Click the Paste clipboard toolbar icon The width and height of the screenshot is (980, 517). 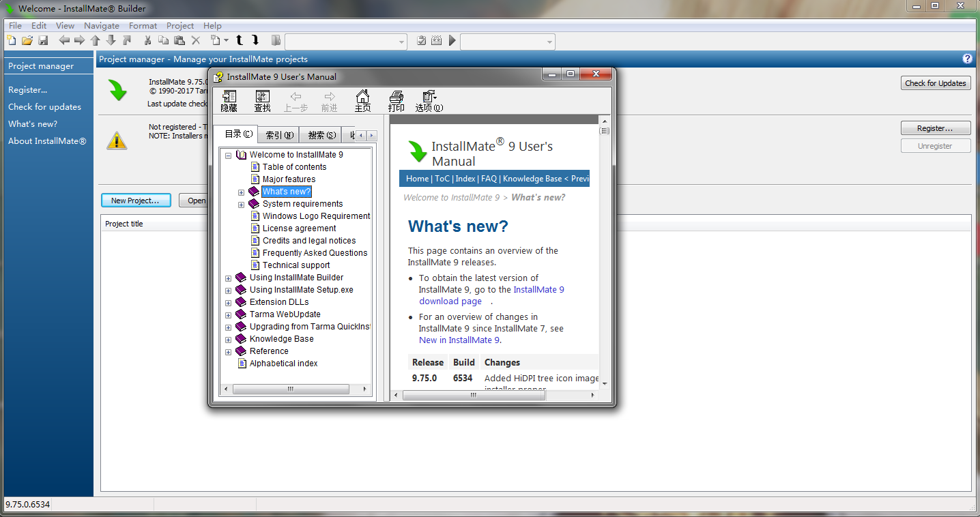[x=179, y=41]
